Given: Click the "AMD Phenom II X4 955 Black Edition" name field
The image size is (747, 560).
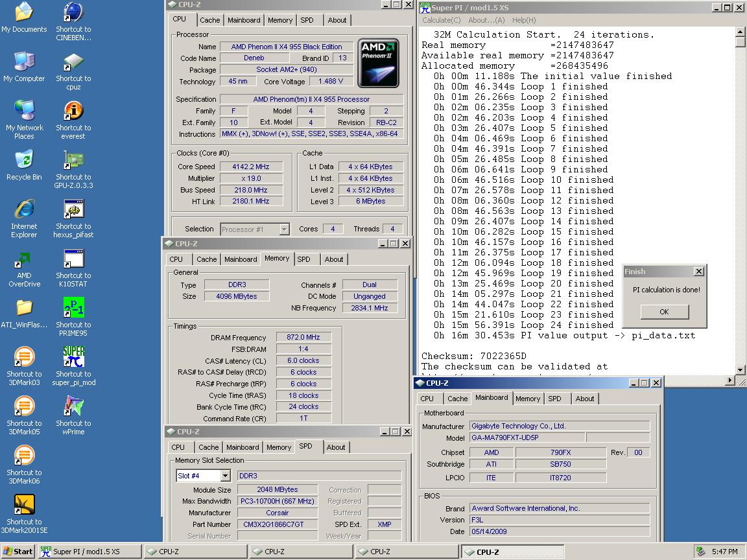Looking at the screenshot, I should point(287,47).
